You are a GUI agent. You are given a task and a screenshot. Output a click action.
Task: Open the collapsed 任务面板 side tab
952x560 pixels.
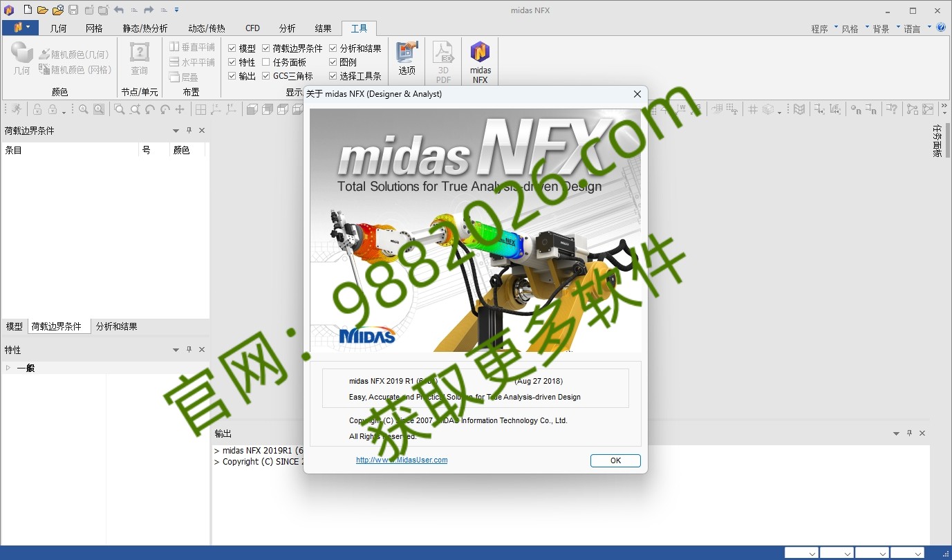pos(937,141)
